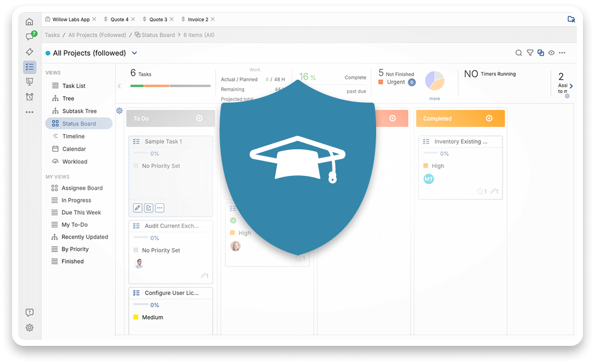Click the copy layout icon in the toolbar
This screenshot has width=595, height=364.
pyautogui.click(x=541, y=53)
